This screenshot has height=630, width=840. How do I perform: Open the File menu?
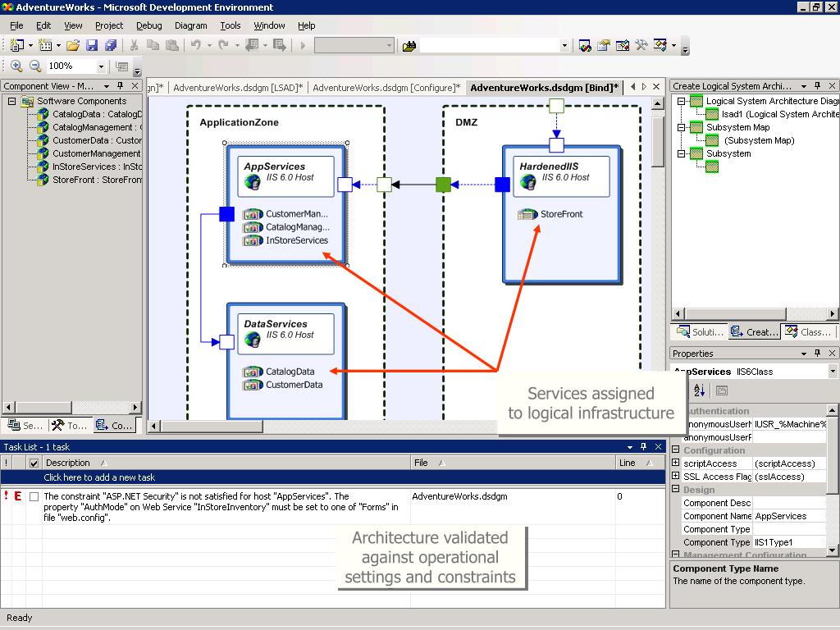pyautogui.click(x=16, y=25)
